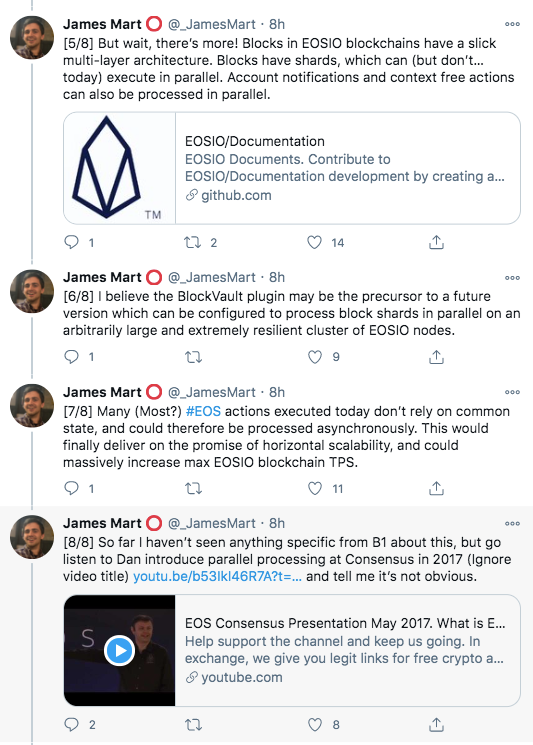Screen dimensions: 533x745
Task: Open the #EOS hashtag
Action: [203, 411]
